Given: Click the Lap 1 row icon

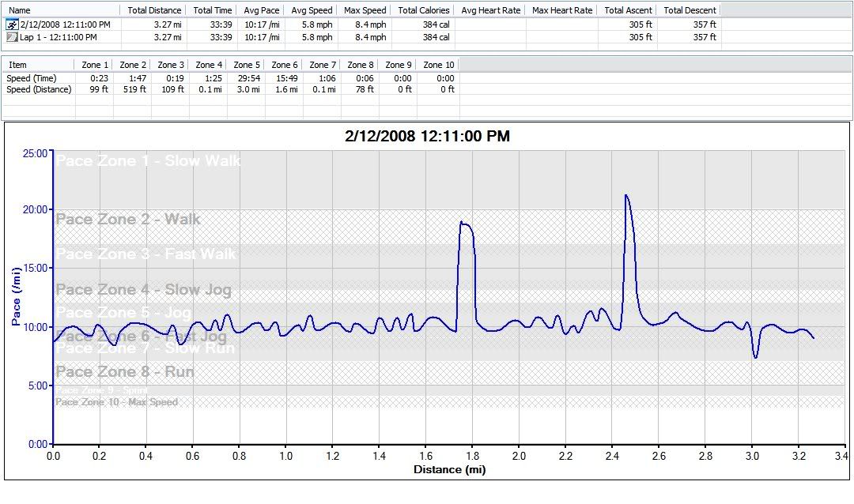Looking at the screenshot, I should (12, 37).
